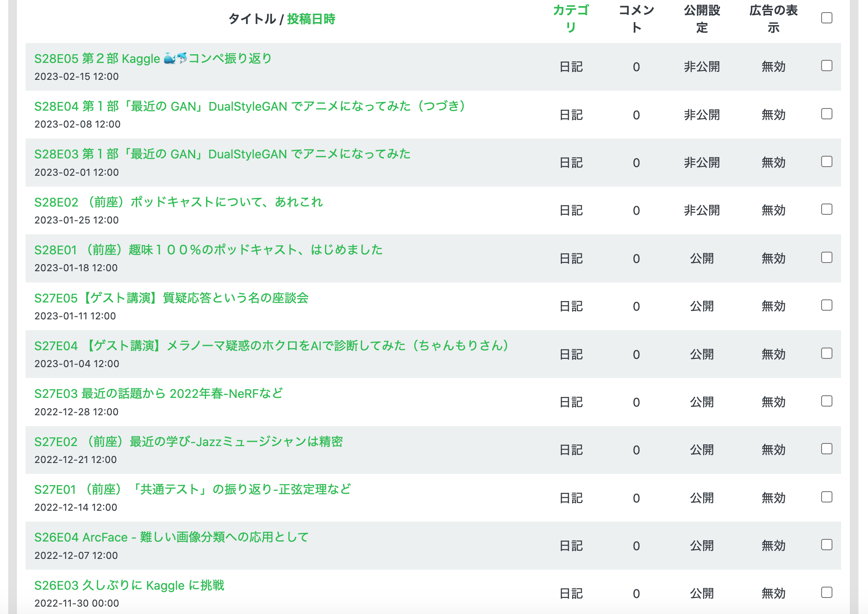Click the date 2023-01-25 12:00
The width and height of the screenshot is (868, 614).
click(x=77, y=220)
